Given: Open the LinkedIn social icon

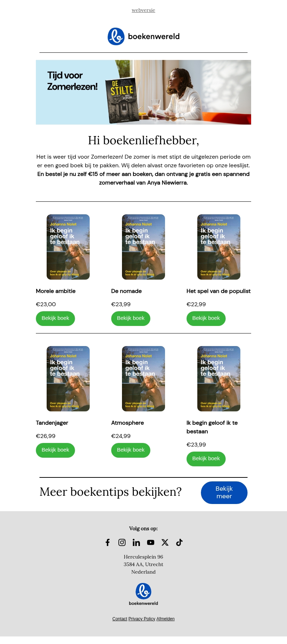Looking at the screenshot, I should (x=136, y=542).
